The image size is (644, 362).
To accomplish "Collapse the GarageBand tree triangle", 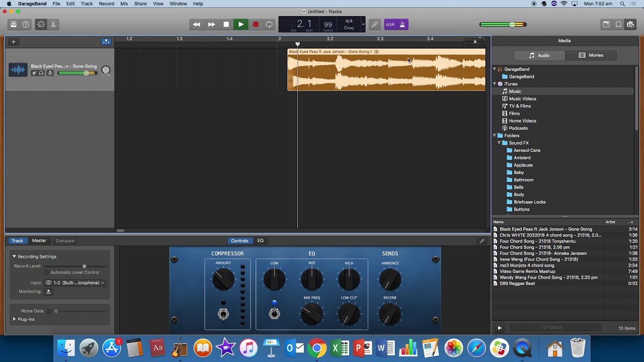I will (495, 69).
